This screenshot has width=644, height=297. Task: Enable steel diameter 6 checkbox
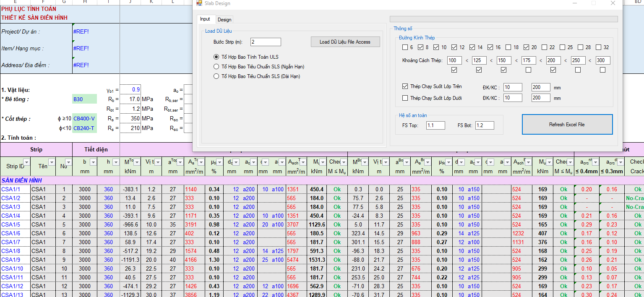point(405,47)
